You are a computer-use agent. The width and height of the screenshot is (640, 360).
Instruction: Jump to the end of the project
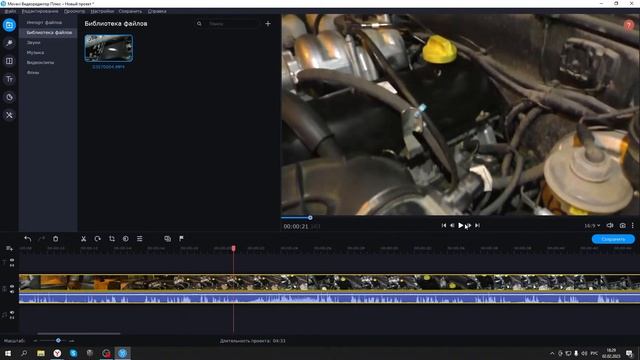[x=477, y=225]
